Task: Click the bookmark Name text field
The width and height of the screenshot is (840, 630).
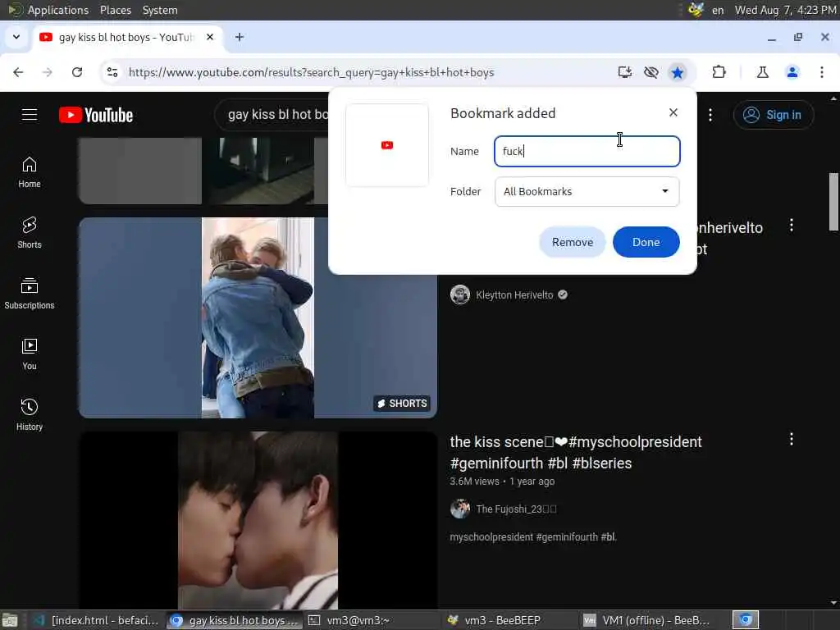Action: tap(587, 151)
